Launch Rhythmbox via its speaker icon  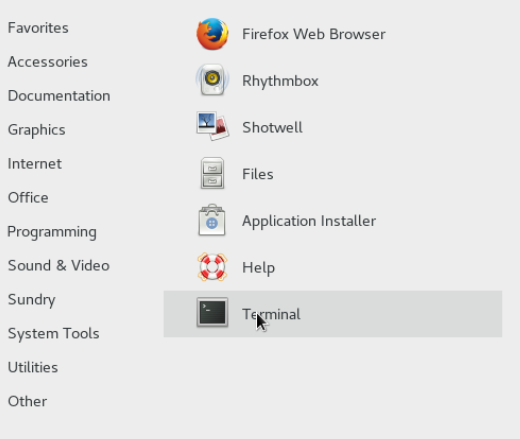coord(212,80)
